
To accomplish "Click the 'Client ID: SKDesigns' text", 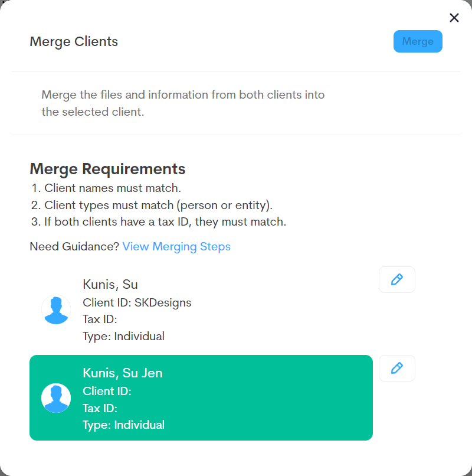I will click(x=137, y=302).
